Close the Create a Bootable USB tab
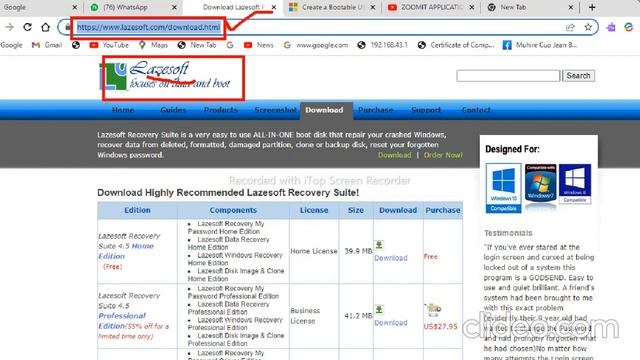 click(x=373, y=7)
